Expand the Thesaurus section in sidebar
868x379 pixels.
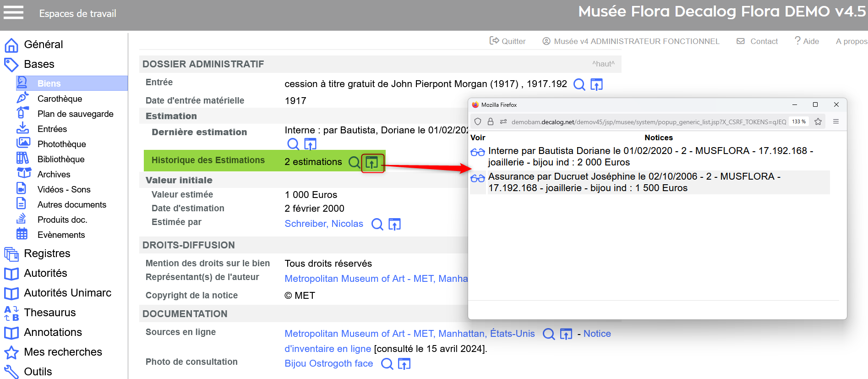pos(49,313)
